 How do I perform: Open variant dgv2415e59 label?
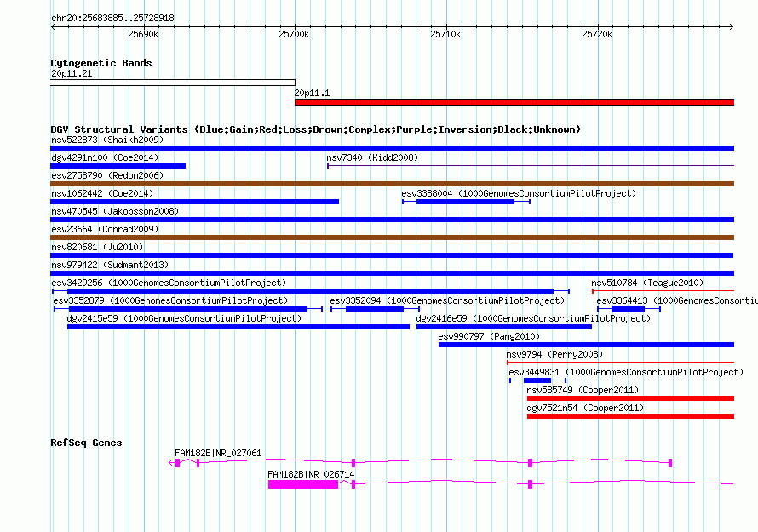184,318
